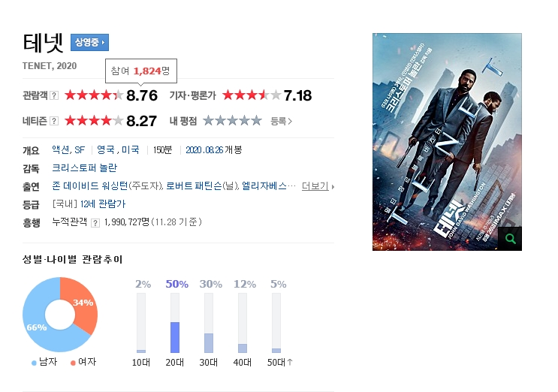Select the first star in 내 평점
The width and height of the screenshot is (558, 392).
[x=209, y=121]
